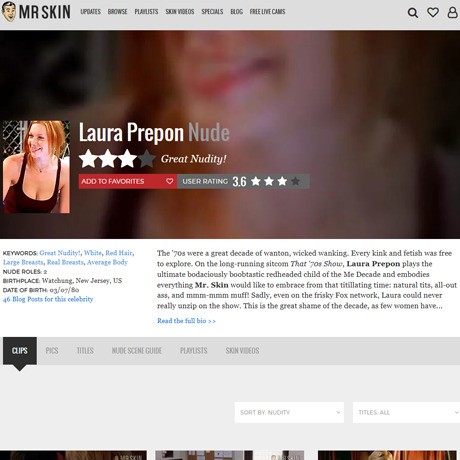Viewport: 460px width, 460px height.
Task: Rate with the fourth user rating star
Action: [295, 181]
